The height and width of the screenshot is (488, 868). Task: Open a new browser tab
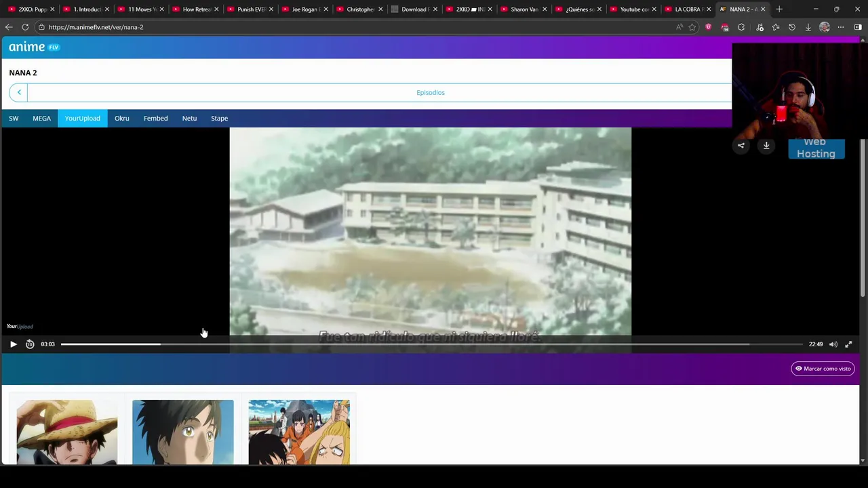[779, 9]
